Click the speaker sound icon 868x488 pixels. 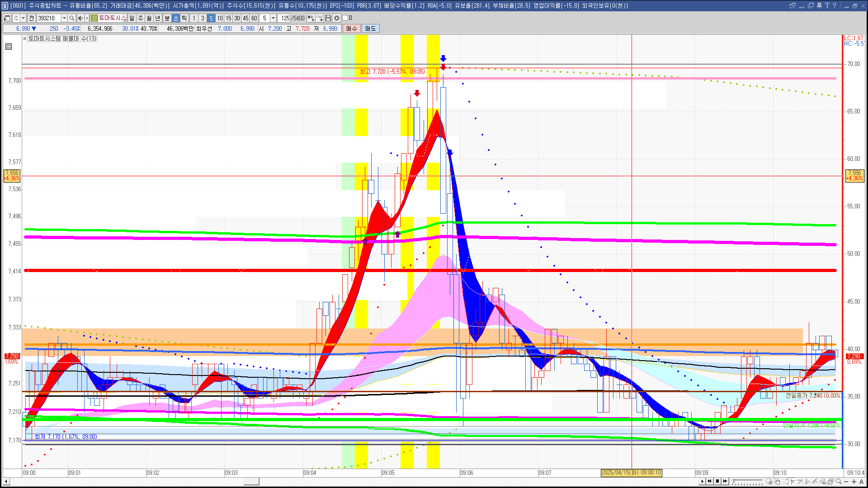pos(80,18)
